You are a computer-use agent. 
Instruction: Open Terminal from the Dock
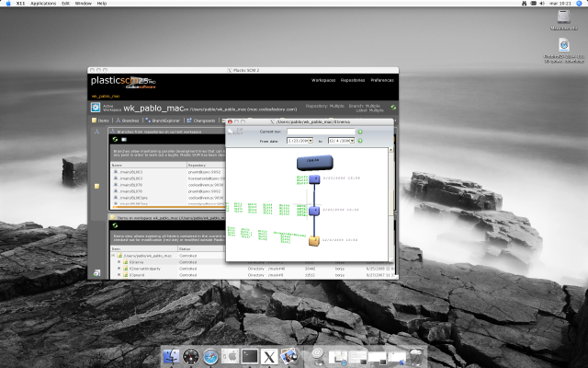249,356
